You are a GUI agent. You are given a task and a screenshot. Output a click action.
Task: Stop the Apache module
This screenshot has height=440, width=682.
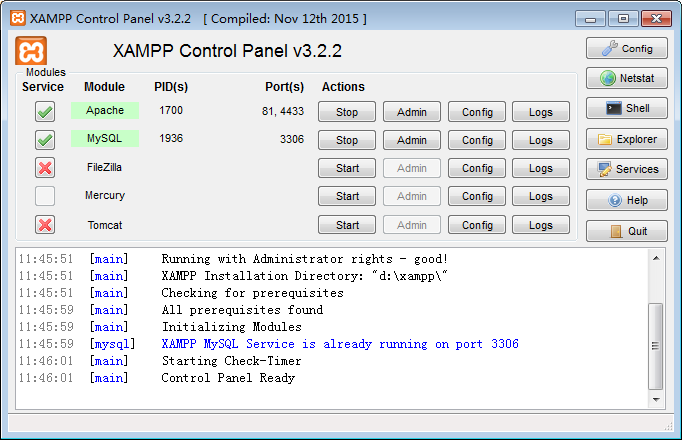(347, 112)
